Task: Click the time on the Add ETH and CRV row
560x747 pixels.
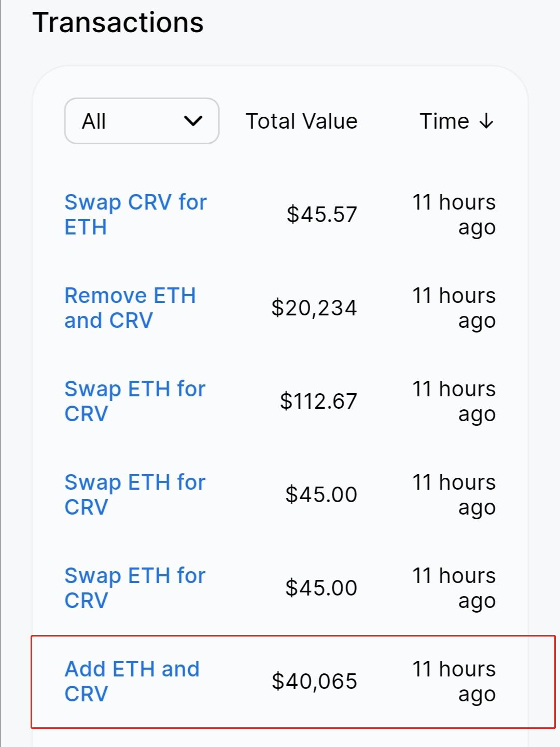Action: tap(454, 681)
